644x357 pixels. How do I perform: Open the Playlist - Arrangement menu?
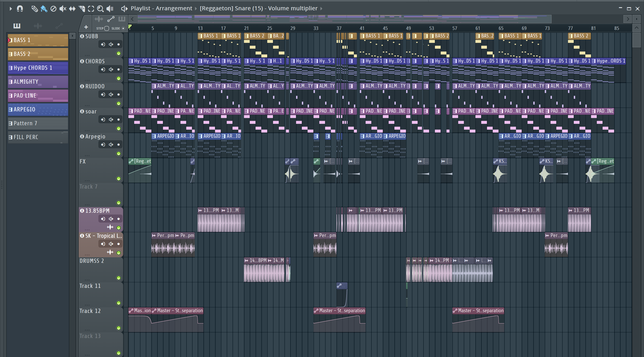point(161,8)
